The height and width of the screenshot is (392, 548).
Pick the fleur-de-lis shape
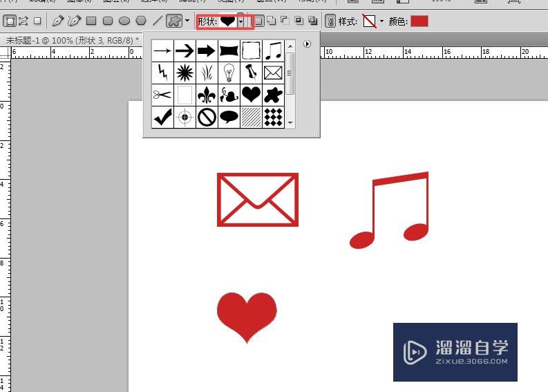[207, 95]
